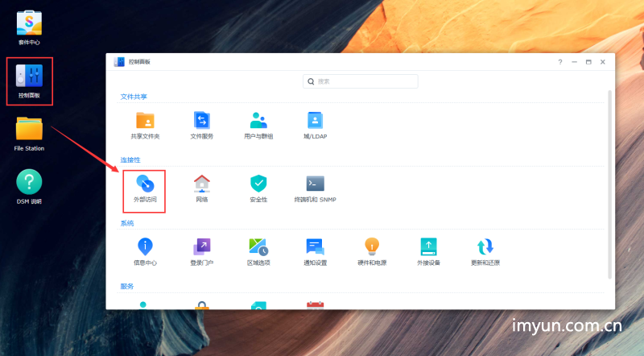Open 登录门户 settings
The image size is (644, 356).
202,252
